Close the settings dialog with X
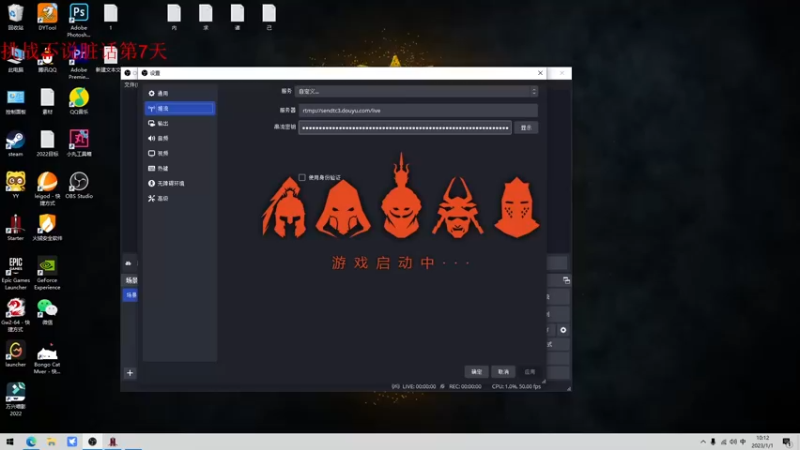 [540, 73]
